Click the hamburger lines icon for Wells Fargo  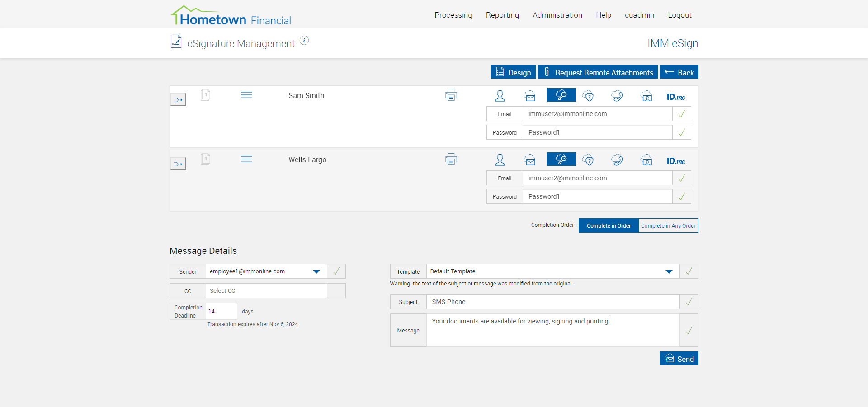[x=246, y=159]
